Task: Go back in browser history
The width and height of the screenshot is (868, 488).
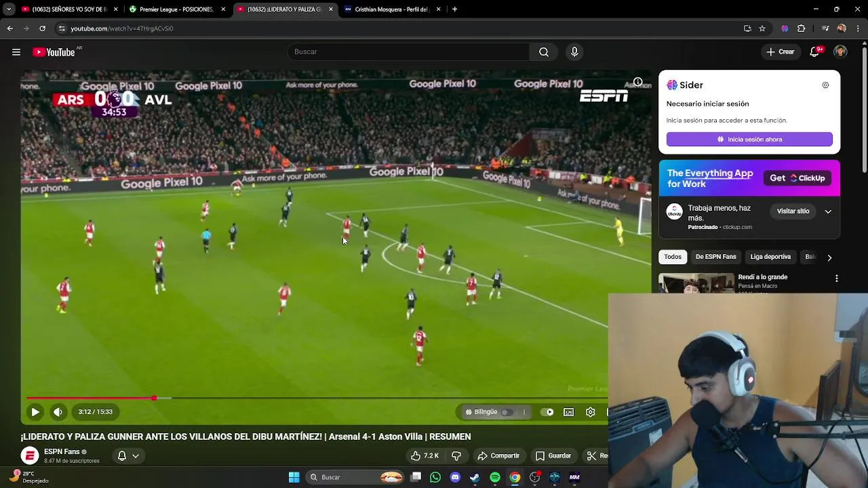Action: pyautogui.click(x=9, y=28)
